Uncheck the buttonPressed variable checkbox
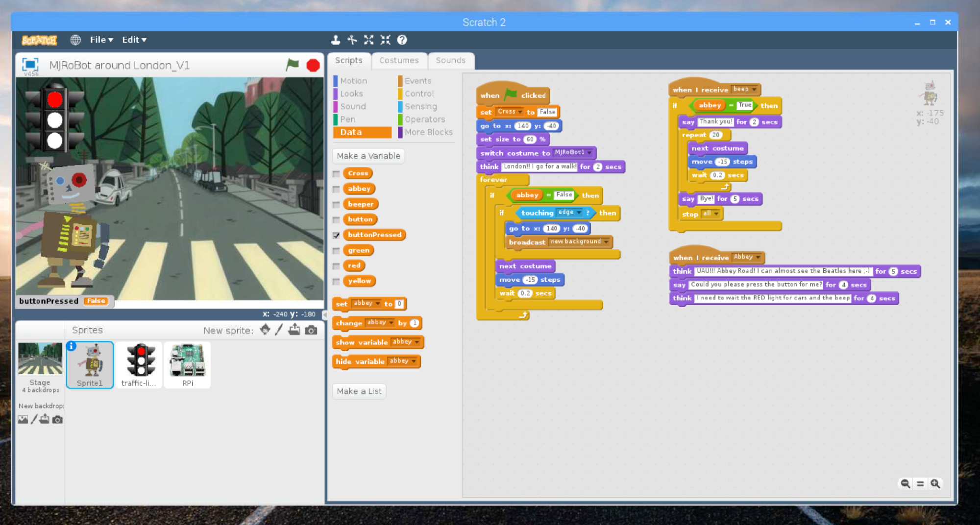 point(336,235)
